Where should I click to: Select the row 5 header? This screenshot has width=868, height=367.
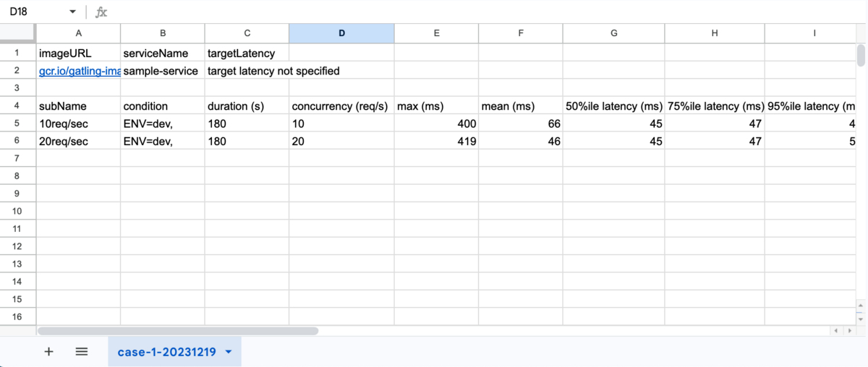17,124
